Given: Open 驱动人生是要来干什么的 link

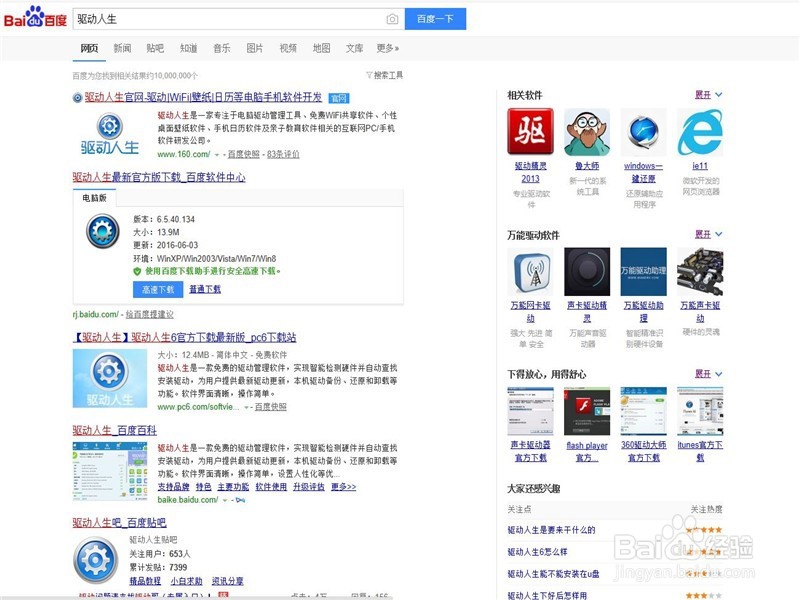Looking at the screenshot, I should pos(551,530).
